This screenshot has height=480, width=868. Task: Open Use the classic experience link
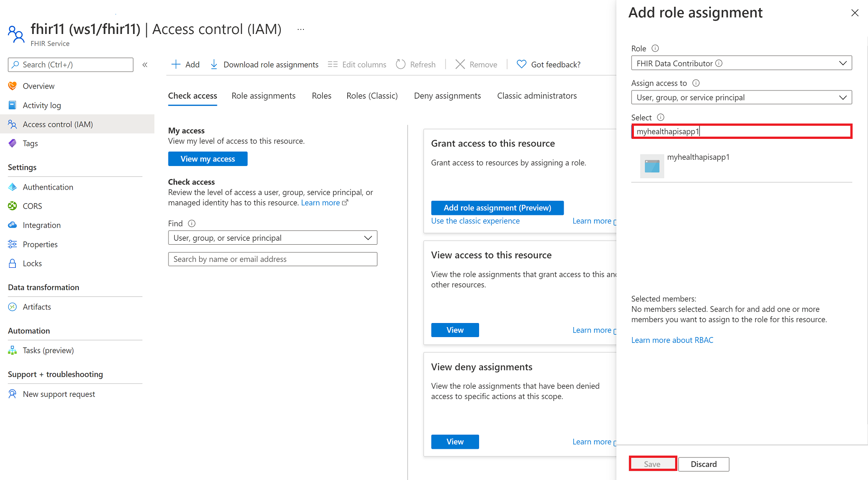coord(475,221)
